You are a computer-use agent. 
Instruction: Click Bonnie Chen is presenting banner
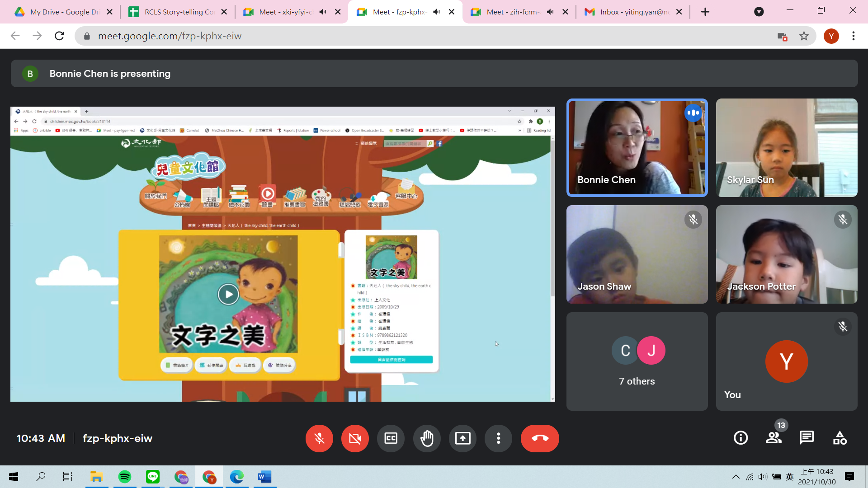click(x=434, y=73)
